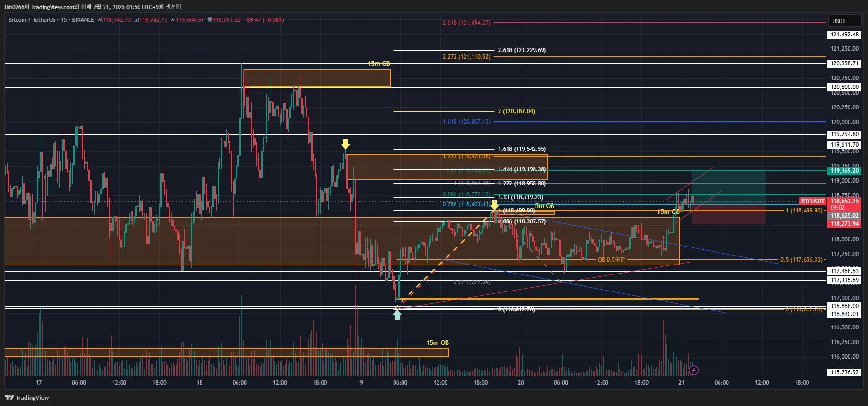The width and height of the screenshot is (868, 406).
Task: Click the BTCUSDT last price tag
Action: [813, 202]
